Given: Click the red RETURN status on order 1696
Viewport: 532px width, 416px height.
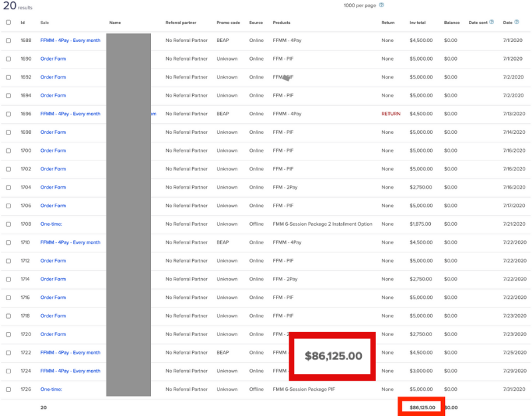Looking at the screenshot, I should (391, 114).
